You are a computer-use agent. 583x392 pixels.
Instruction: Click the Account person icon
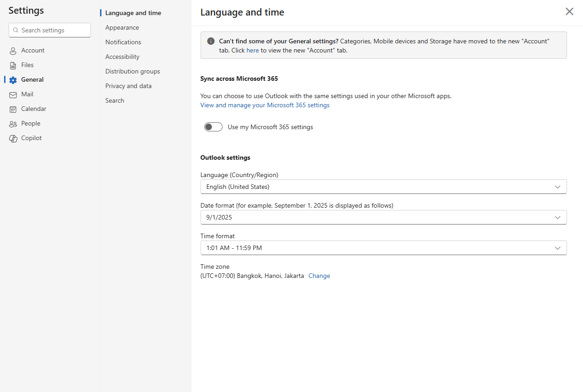(13, 51)
